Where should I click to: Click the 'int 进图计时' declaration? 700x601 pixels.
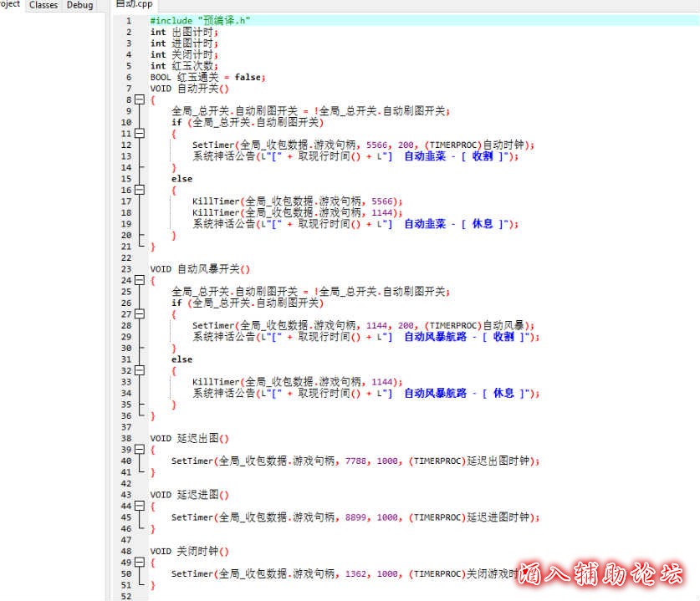coord(184,43)
